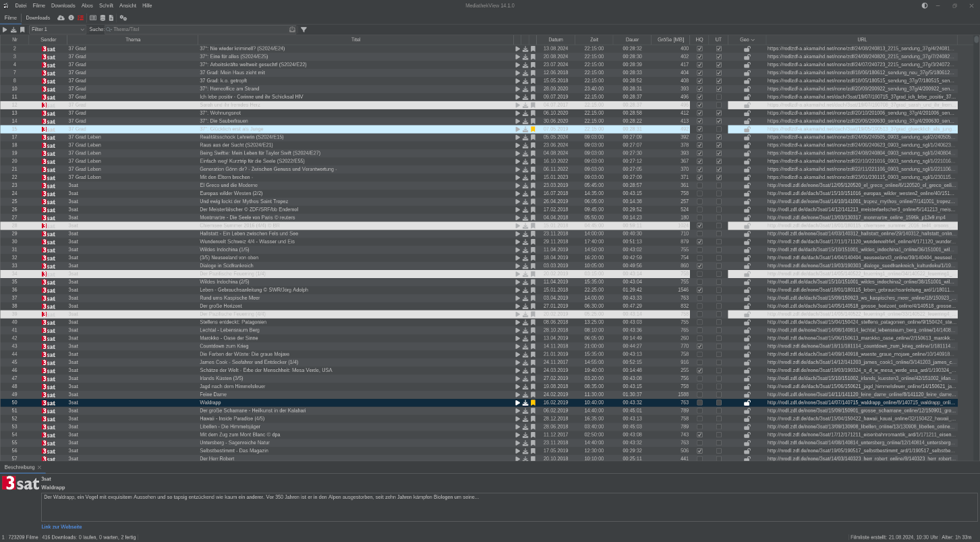
Task: Open the Filter 1 dropdown
Action: (57, 30)
